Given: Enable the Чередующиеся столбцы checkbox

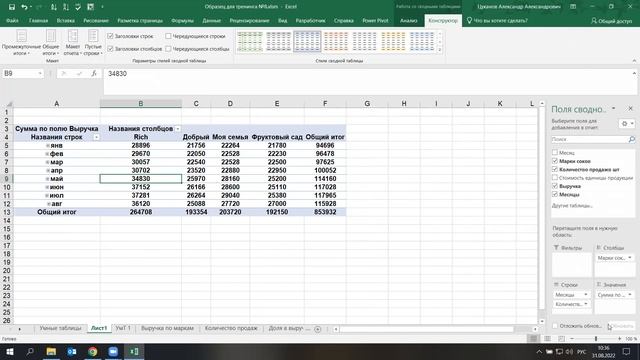Looking at the screenshot, I should click(x=168, y=49).
